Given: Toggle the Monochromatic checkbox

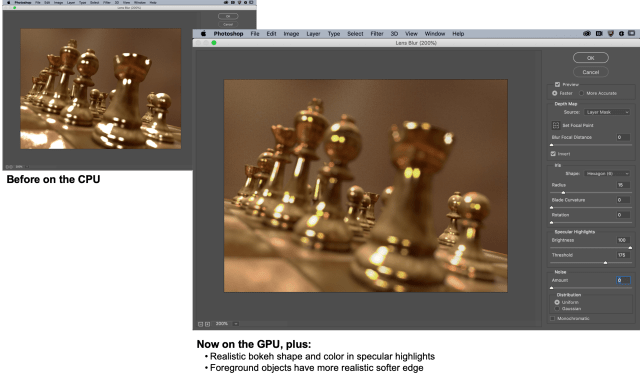Looking at the screenshot, I should [x=552, y=318].
